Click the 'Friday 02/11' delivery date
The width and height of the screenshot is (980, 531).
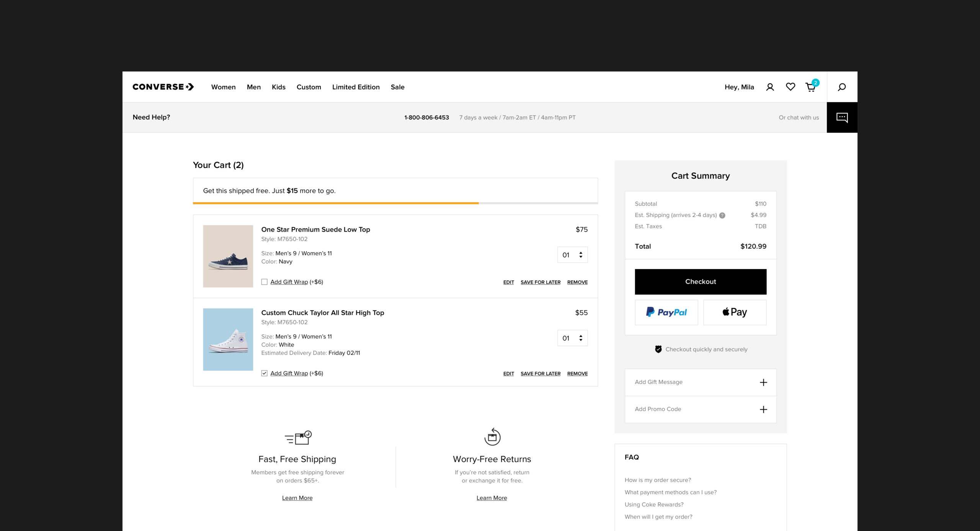pyautogui.click(x=344, y=353)
